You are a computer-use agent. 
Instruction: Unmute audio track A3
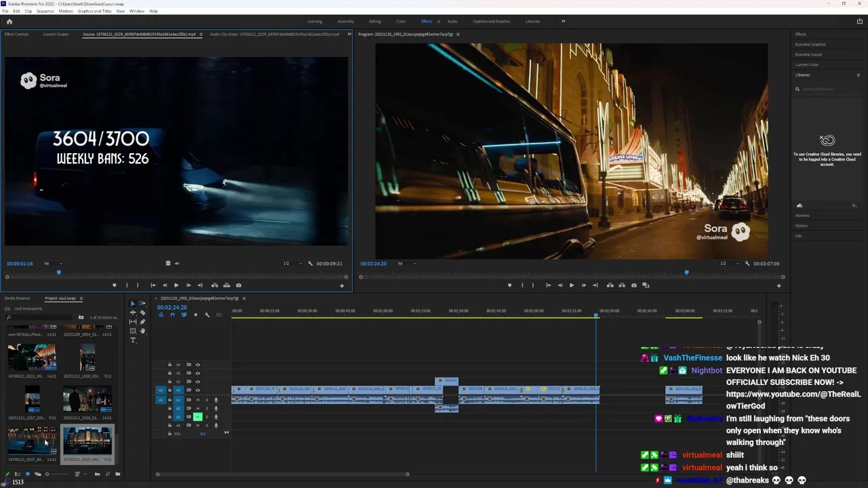tap(198, 417)
